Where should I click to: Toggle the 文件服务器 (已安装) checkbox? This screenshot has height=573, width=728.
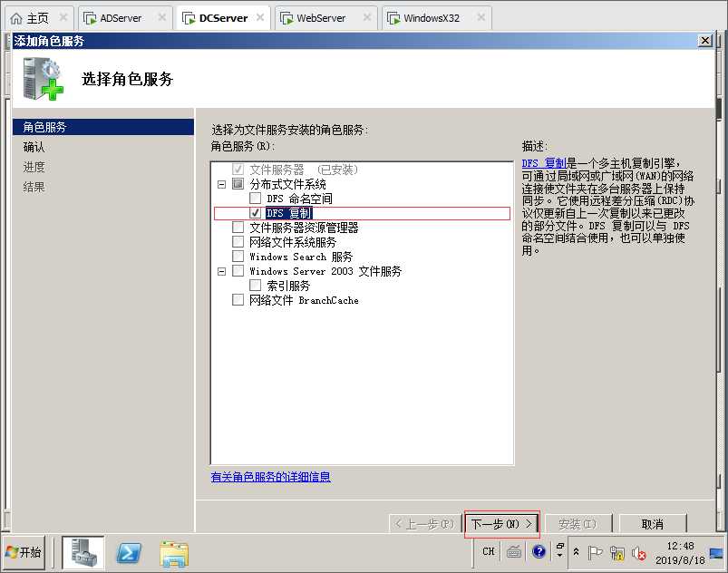point(238,170)
